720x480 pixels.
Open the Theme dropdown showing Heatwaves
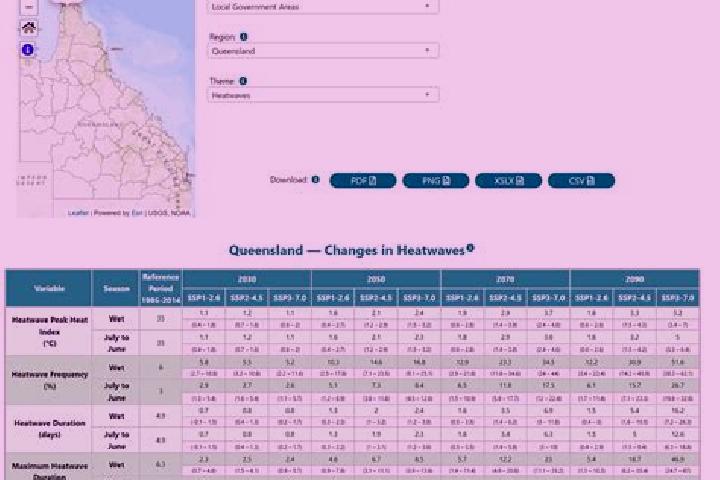pos(323,95)
